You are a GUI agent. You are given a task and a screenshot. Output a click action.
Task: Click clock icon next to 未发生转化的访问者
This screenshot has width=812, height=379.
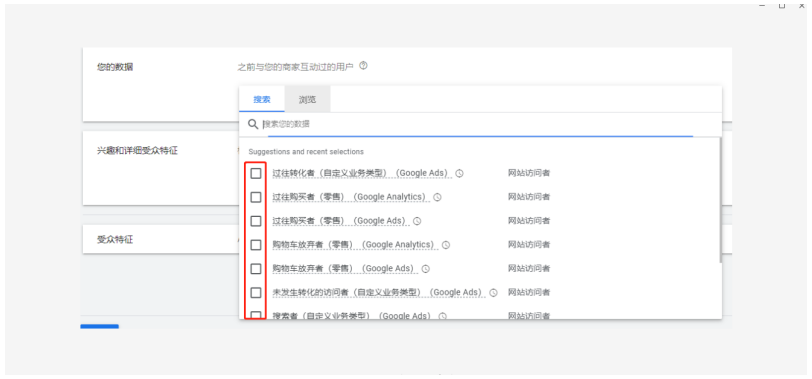[x=494, y=293]
